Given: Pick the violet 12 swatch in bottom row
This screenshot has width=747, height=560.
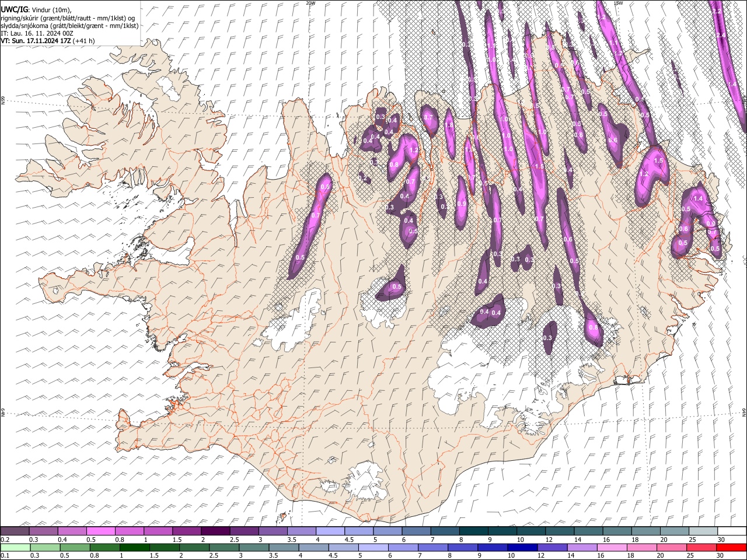Looking at the screenshot, I should pyautogui.click(x=552, y=547).
